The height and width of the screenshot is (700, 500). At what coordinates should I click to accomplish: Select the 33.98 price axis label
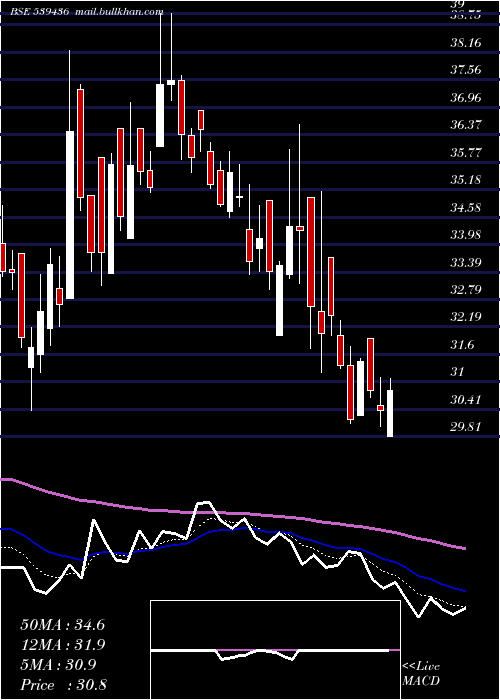click(x=466, y=234)
